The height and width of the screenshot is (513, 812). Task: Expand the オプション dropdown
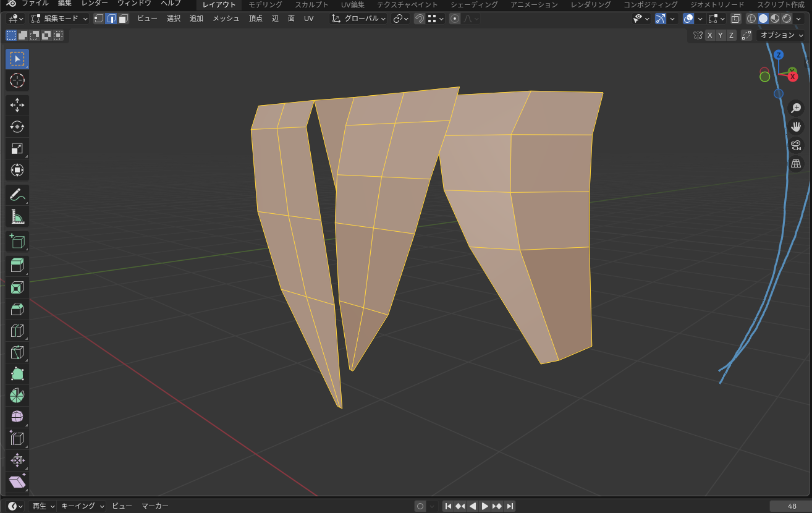tap(781, 35)
